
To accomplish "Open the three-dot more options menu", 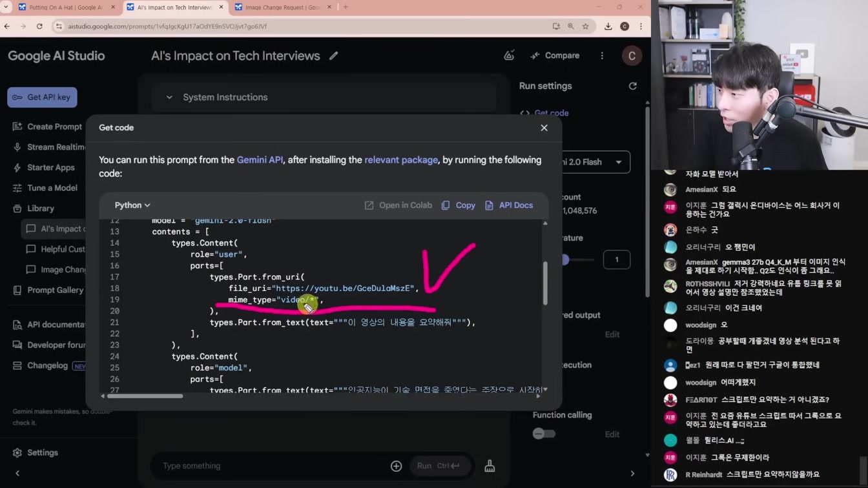I will pos(602,56).
